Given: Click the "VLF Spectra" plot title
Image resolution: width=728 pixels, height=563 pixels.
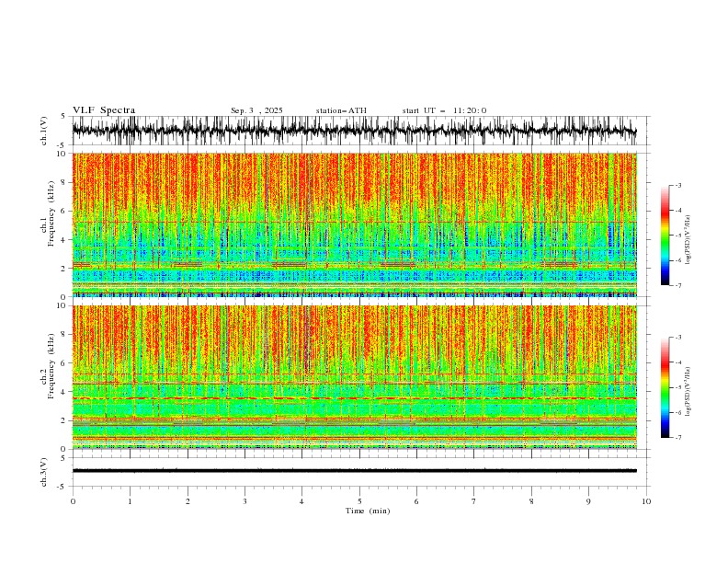Looking at the screenshot, I should 104,110.
